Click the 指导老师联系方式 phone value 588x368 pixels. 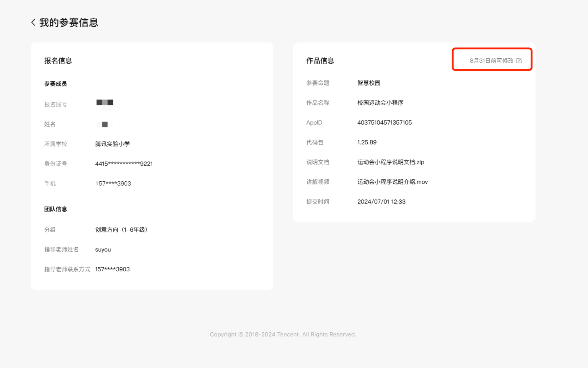tap(112, 269)
